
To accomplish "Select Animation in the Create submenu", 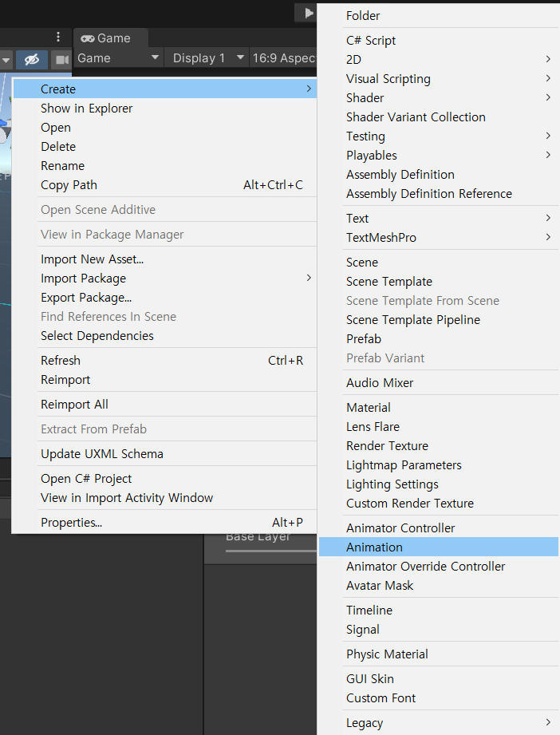I will pos(439,547).
